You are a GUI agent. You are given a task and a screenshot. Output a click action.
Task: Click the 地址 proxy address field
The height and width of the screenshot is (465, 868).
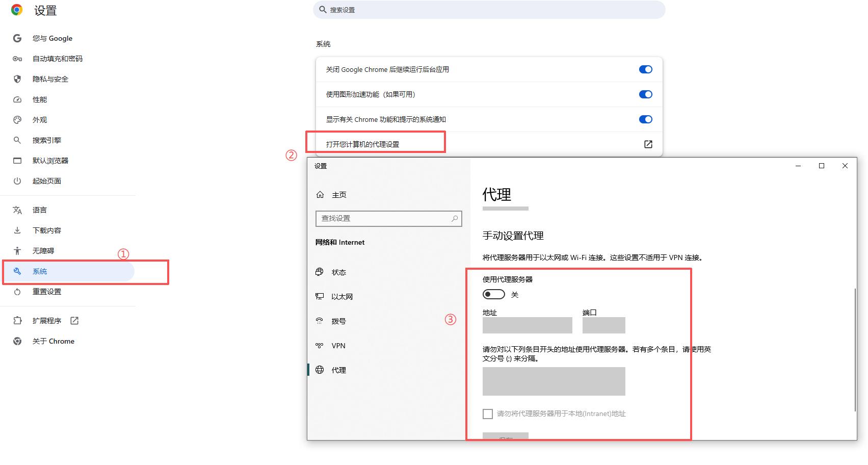pyautogui.click(x=527, y=325)
